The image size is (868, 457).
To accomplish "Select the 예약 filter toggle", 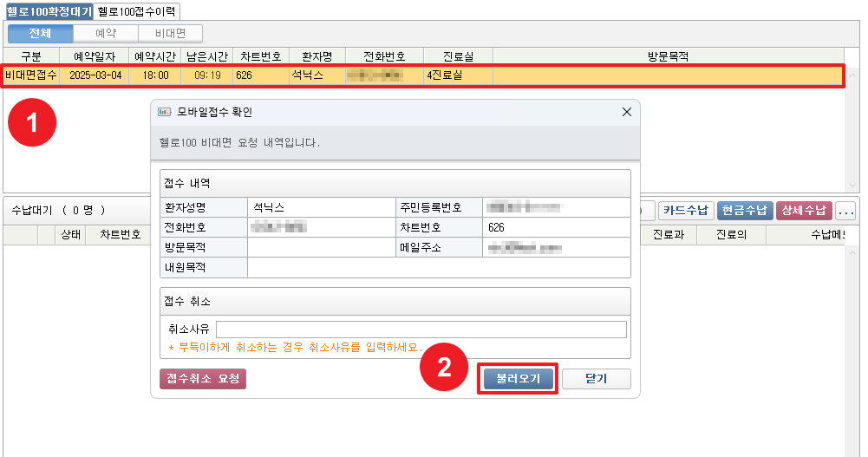I will tap(105, 33).
